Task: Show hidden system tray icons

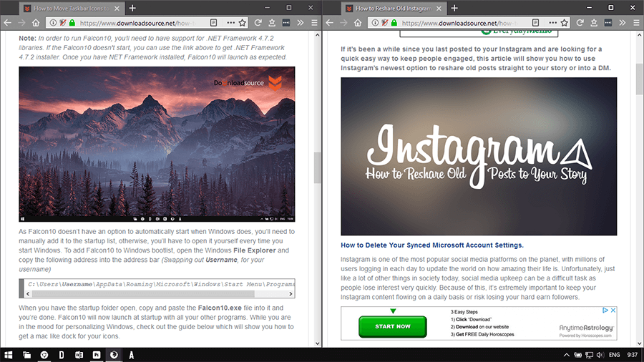Action: (566, 355)
